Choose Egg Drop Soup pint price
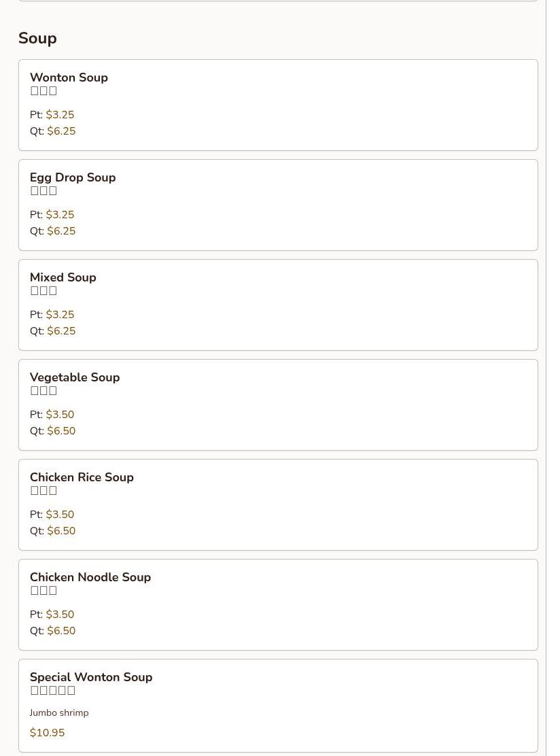This screenshot has height=756, width=560. pos(60,215)
